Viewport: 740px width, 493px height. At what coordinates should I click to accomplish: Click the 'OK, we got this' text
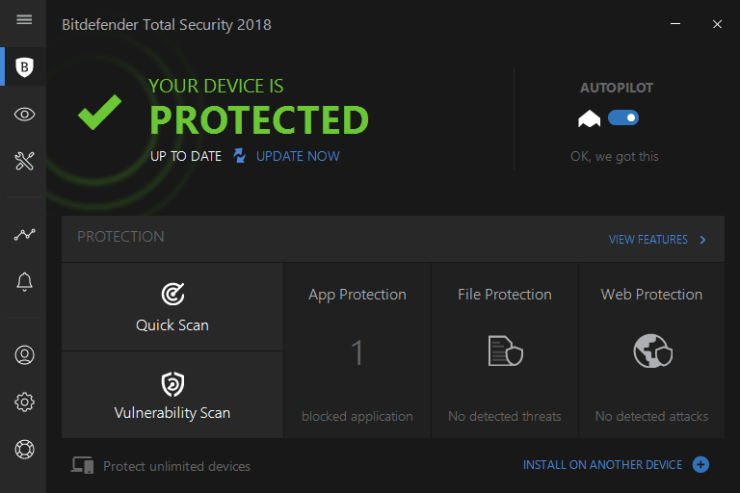(614, 156)
